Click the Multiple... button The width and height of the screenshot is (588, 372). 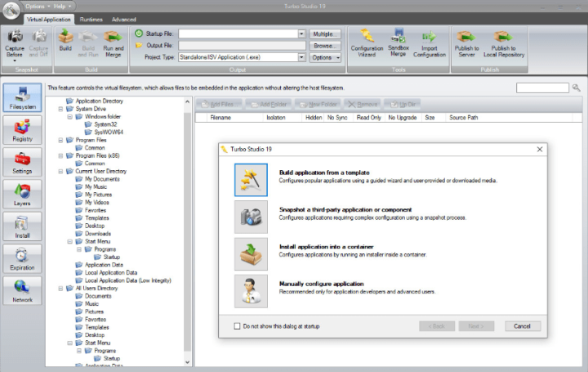coord(325,34)
